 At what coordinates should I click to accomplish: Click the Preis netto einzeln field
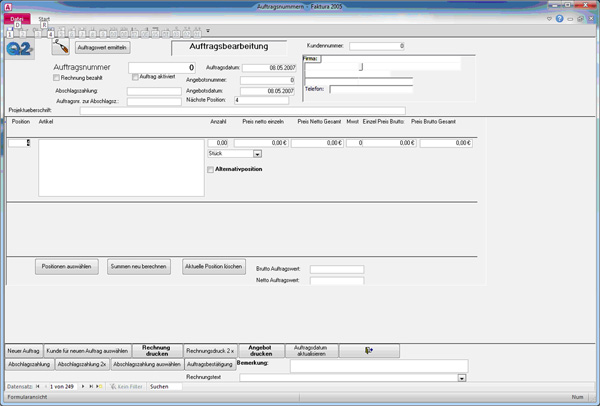point(261,143)
